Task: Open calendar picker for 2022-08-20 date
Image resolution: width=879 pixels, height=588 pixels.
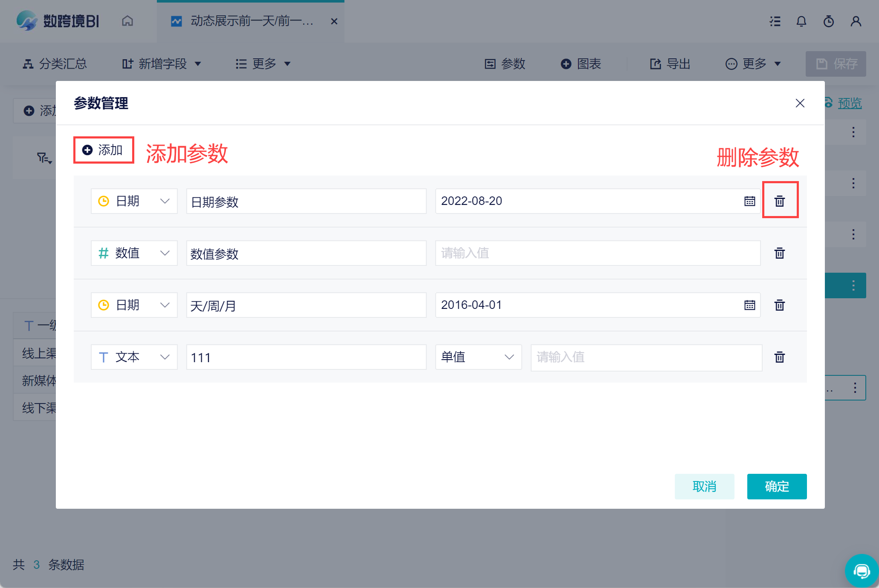Action: coord(749,201)
